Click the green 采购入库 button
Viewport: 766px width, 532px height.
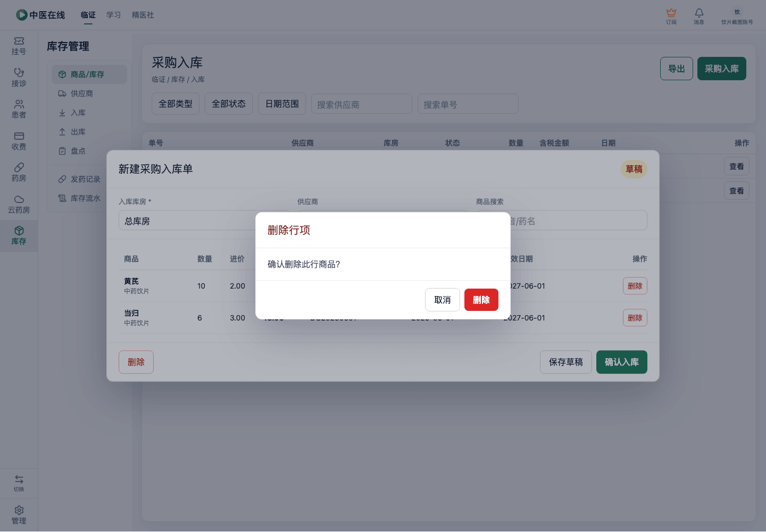click(x=722, y=69)
